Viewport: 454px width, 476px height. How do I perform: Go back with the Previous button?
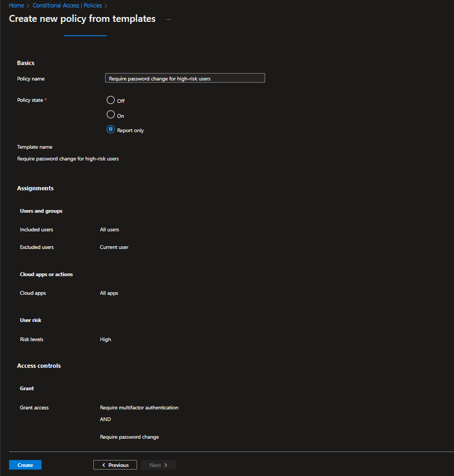[x=115, y=465]
